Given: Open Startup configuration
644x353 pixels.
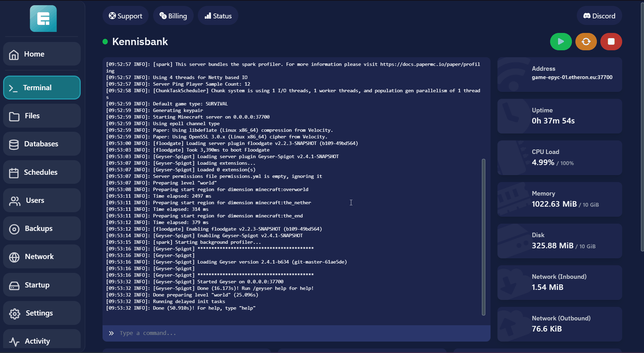Looking at the screenshot, I should [x=42, y=285].
